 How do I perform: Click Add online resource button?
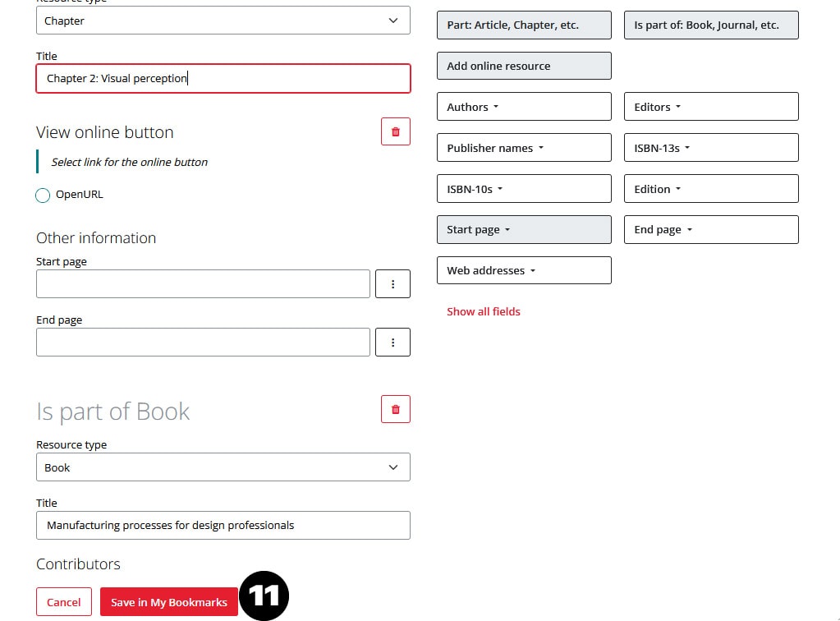523,66
